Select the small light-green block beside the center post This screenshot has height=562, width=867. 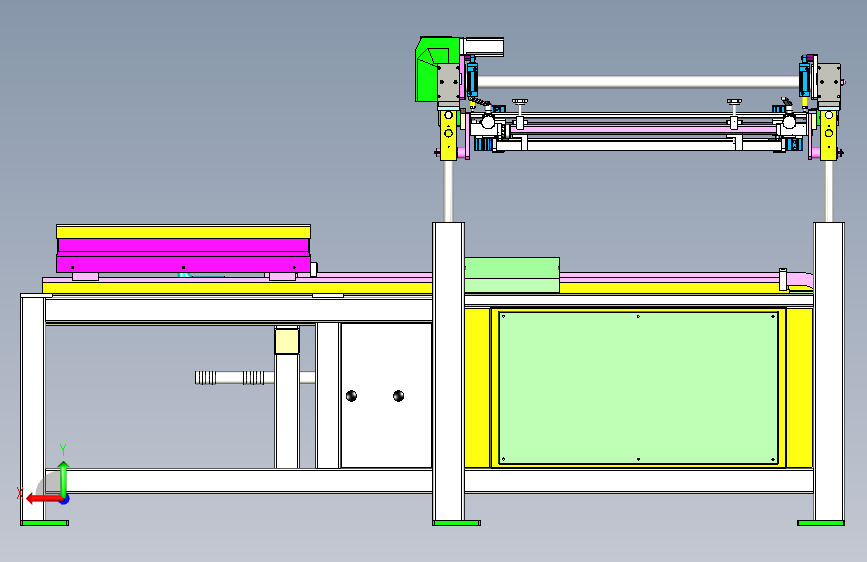(512, 275)
